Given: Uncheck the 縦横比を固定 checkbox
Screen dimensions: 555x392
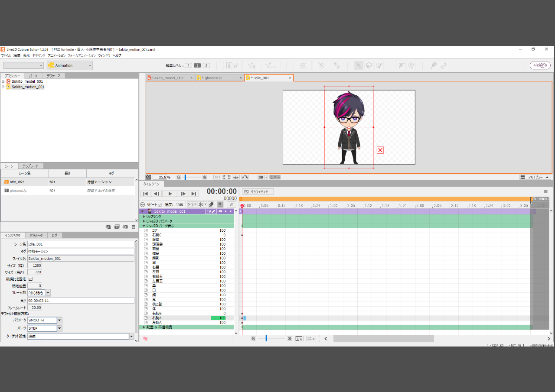Looking at the screenshot, I should tap(30, 279).
